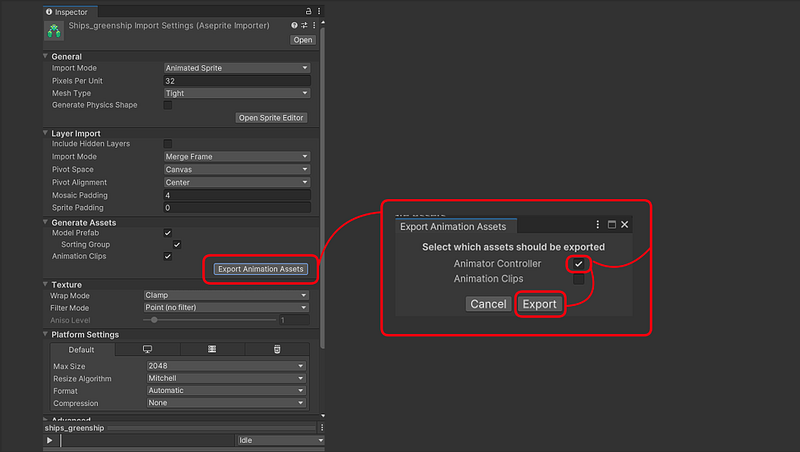Screen dimensions: 800x452
Task: Click the Sprite Padding field
Action: point(237,208)
